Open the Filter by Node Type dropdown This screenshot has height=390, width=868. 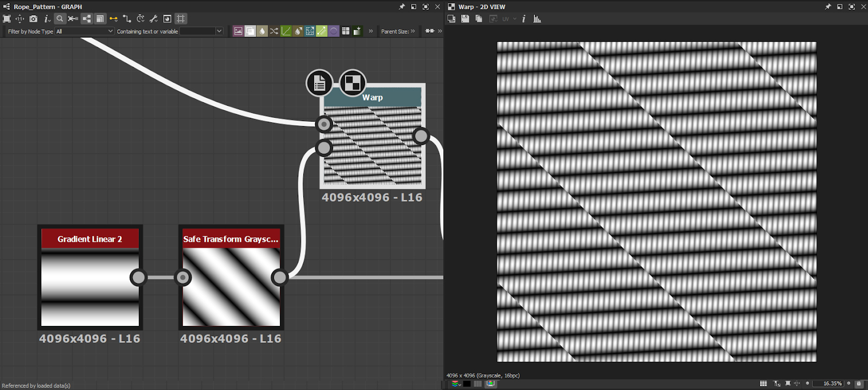[x=85, y=32]
